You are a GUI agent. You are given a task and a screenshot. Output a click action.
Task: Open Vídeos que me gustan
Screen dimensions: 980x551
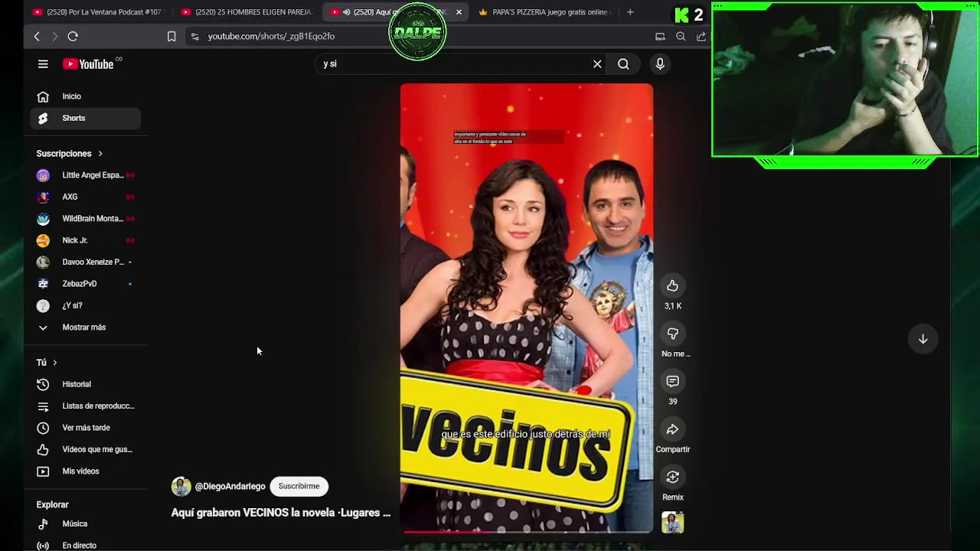coord(85,449)
